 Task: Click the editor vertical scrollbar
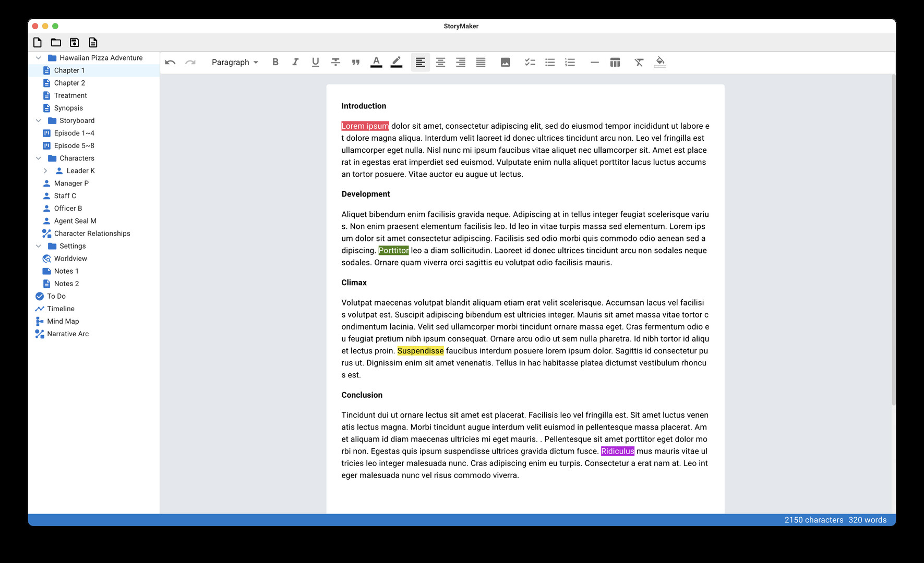coord(893,240)
